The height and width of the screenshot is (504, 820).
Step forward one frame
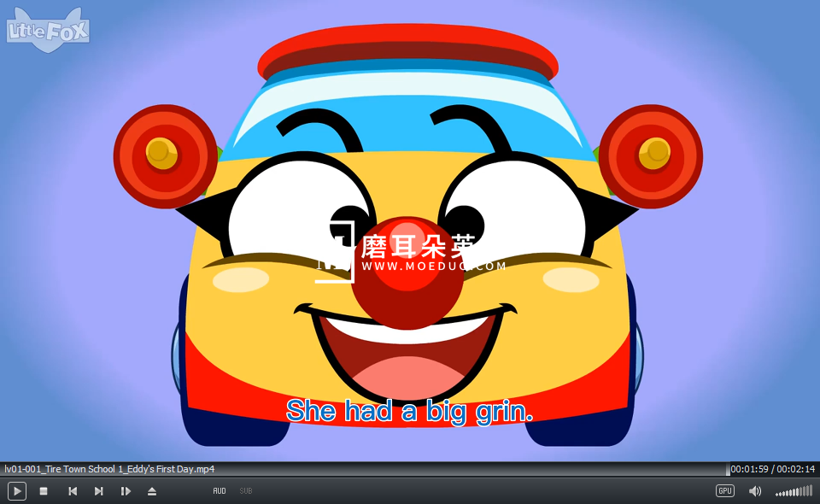pyautogui.click(x=126, y=490)
